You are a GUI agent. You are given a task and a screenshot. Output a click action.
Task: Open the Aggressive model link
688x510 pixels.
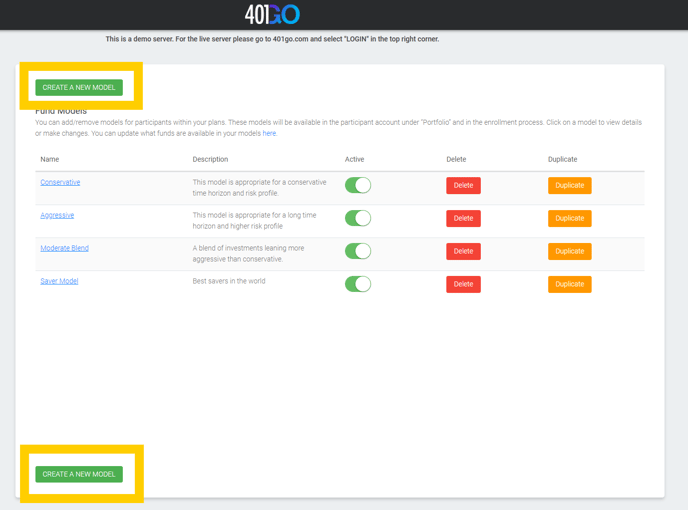coord(57,215)
